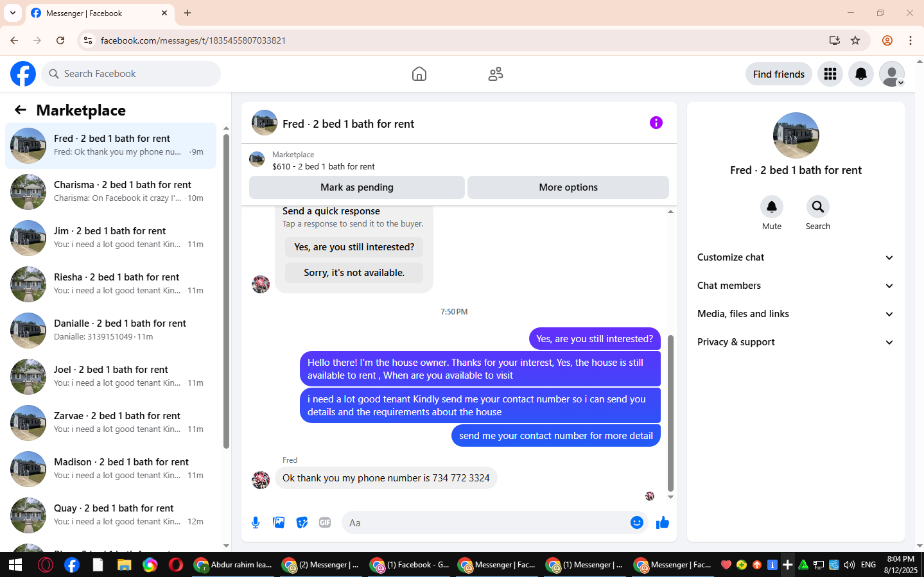Reload the browser page

point(60,40)
